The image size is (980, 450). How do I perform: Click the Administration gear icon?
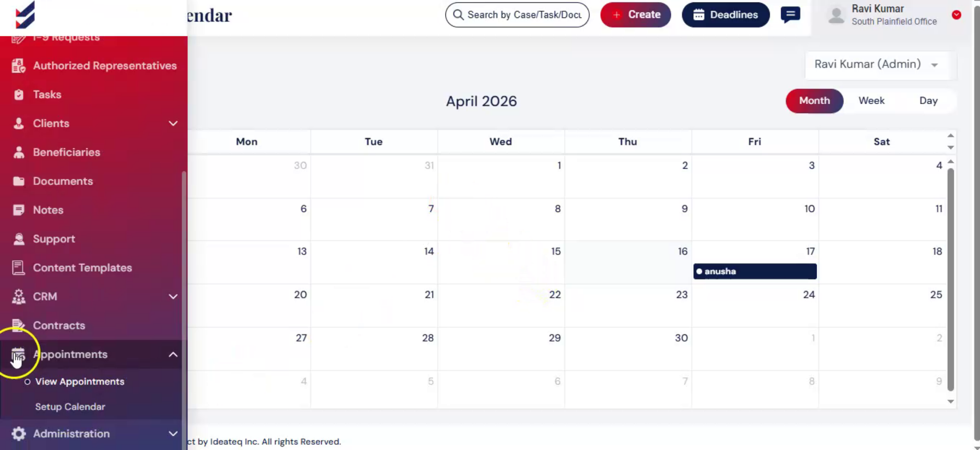[18, 434]
